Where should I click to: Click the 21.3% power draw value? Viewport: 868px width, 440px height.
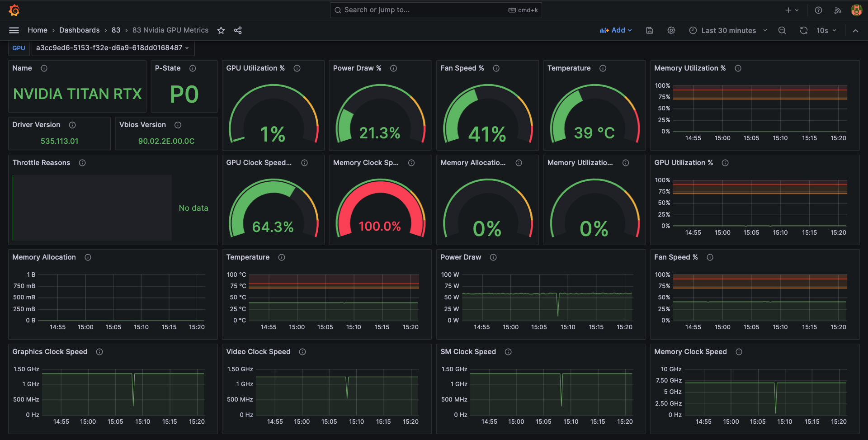click(380, 133)
